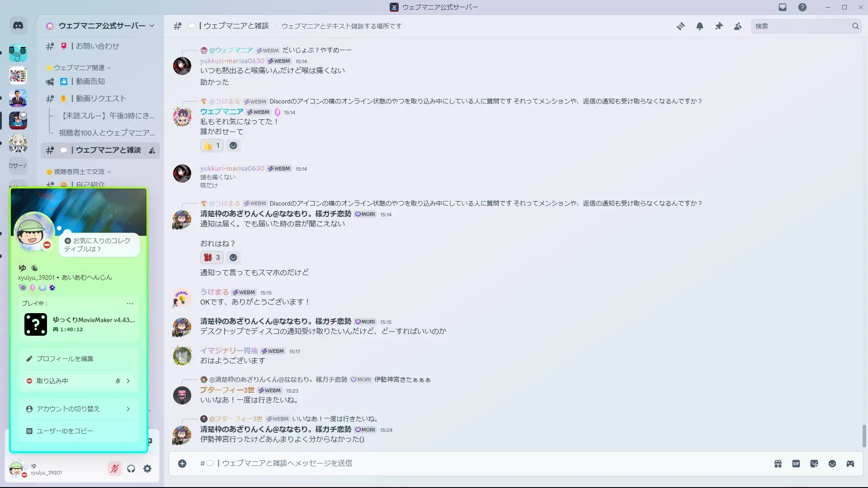The image size is (868, 488).
Task: Toggle the thumbs up reaction
Action: (212, 145)
